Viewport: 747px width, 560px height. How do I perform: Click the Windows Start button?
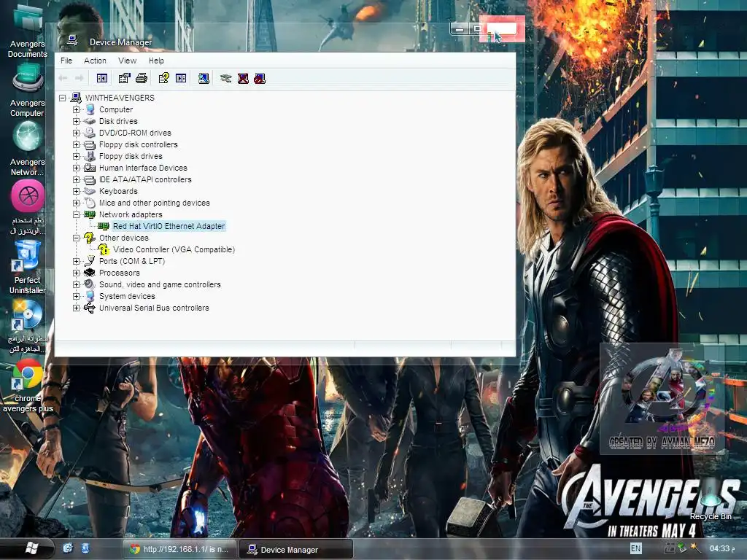[x=31, y=548]
